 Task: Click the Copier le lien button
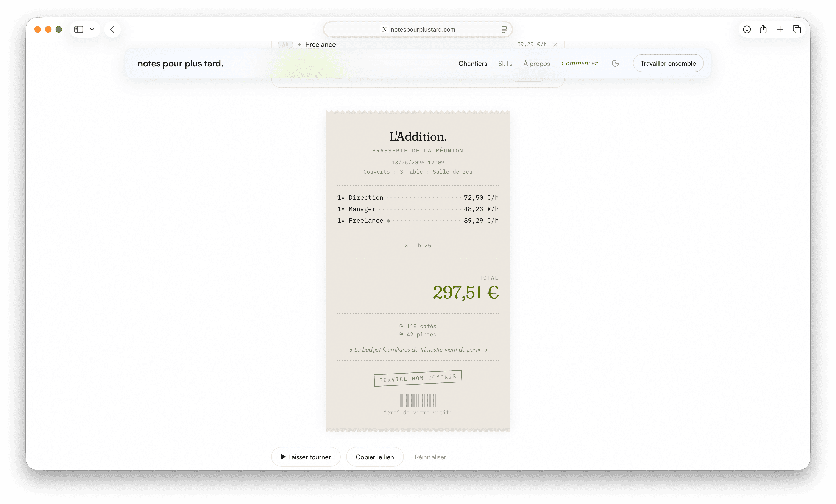click(375, 457)
